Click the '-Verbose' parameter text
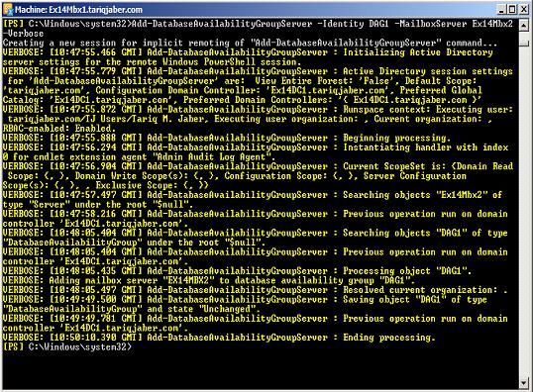The width and height of the screenshot is (533, 392). pyautogui.click(x=23, y=34)
